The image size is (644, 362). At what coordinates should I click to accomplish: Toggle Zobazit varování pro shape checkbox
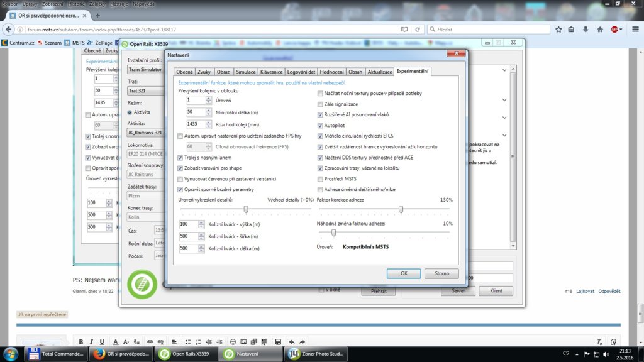(180, 168)
